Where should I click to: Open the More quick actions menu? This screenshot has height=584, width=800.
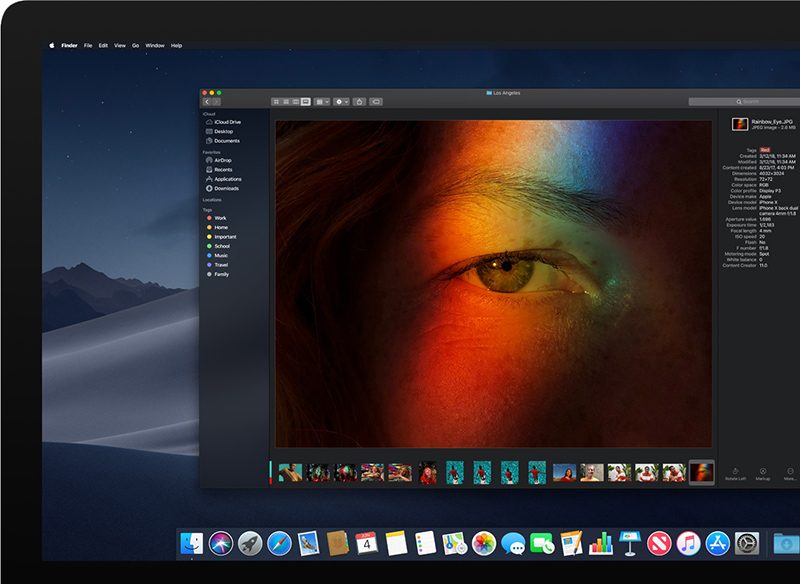(x=790, y=473)
